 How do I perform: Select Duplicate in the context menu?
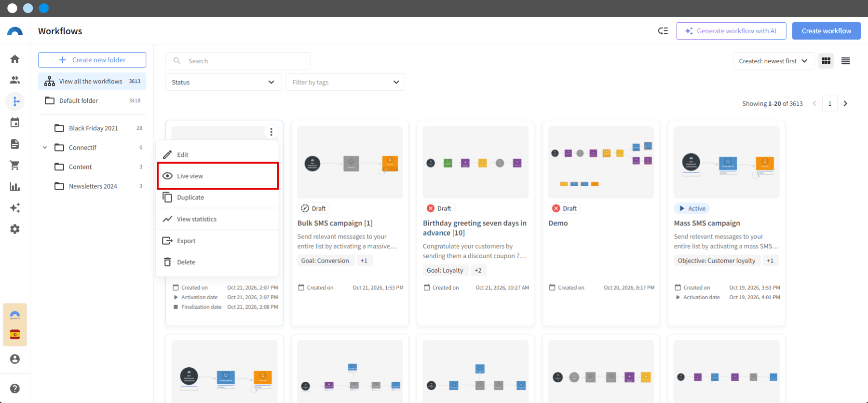[217, 197]
